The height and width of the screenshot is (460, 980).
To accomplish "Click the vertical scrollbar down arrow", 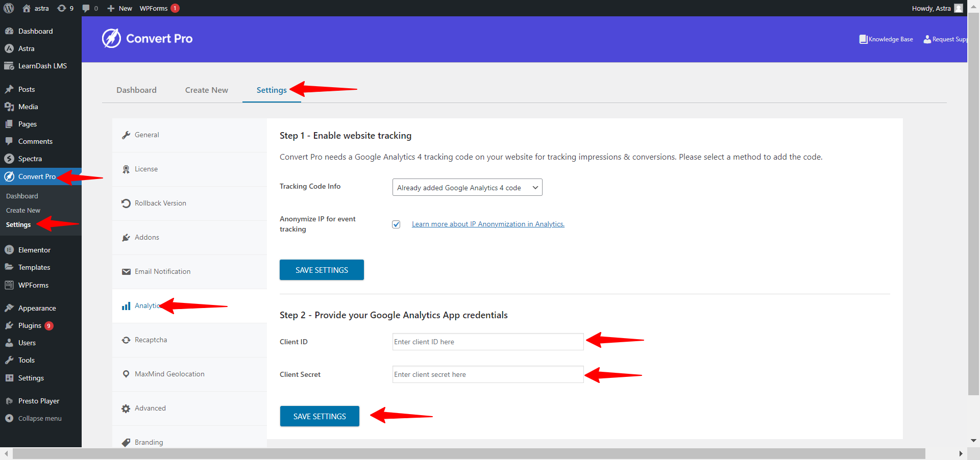I will coord(973,441).
